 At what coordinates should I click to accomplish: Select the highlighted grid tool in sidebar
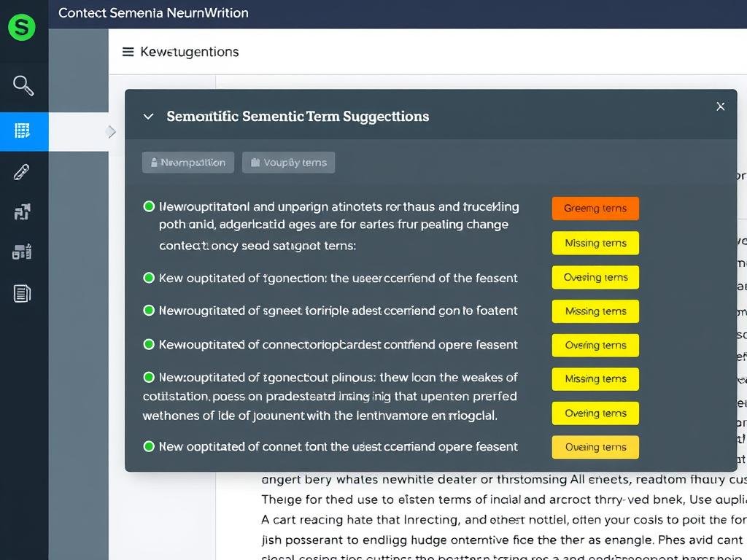(x=24, y=131)
